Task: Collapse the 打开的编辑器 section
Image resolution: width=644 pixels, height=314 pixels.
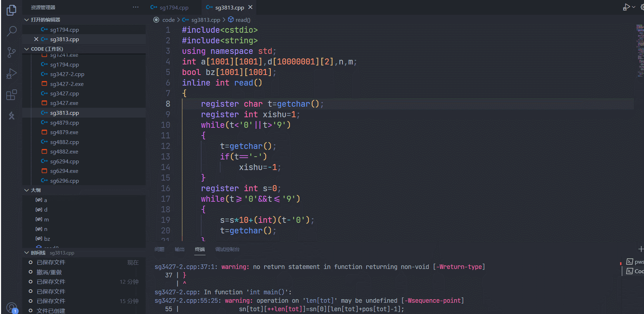Action: coord(26,20)
